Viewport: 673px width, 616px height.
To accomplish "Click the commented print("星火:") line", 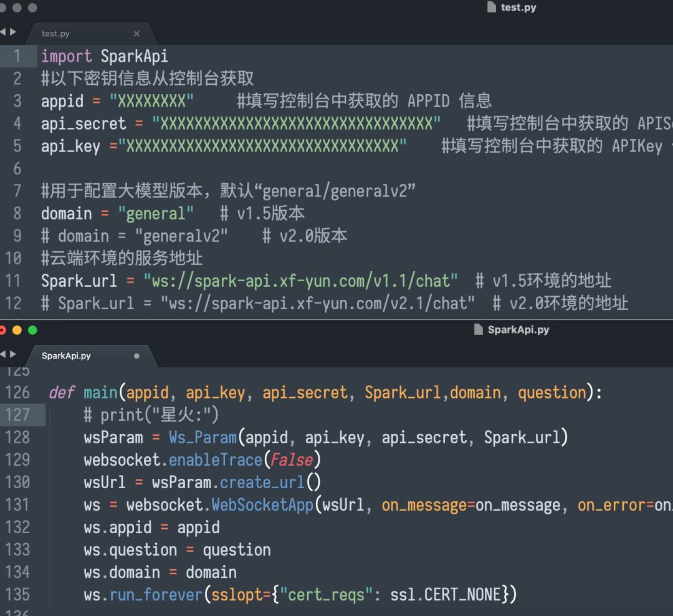I will [x=151, y=415].
